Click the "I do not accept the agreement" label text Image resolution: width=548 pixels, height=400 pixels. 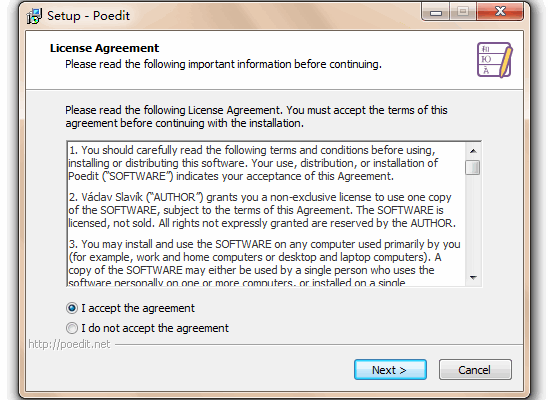(x=155, y=328)
